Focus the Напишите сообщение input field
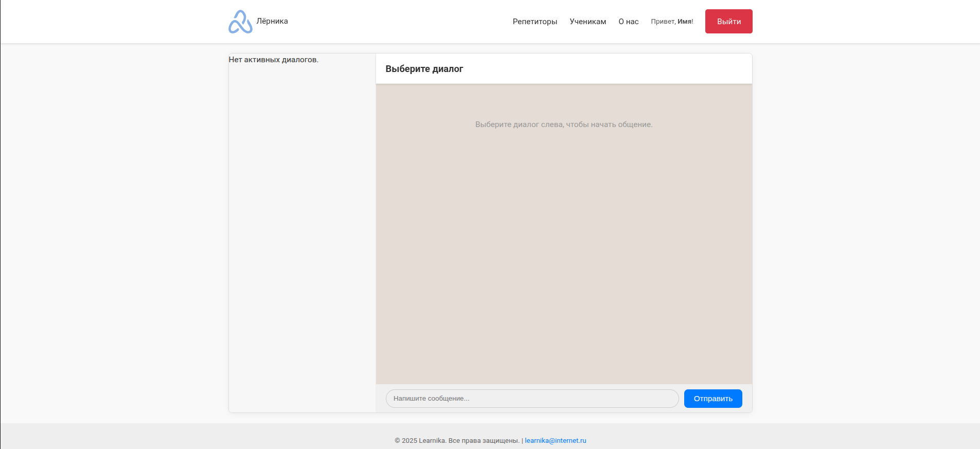Screen dimensions: 980x449 point(532,399)
